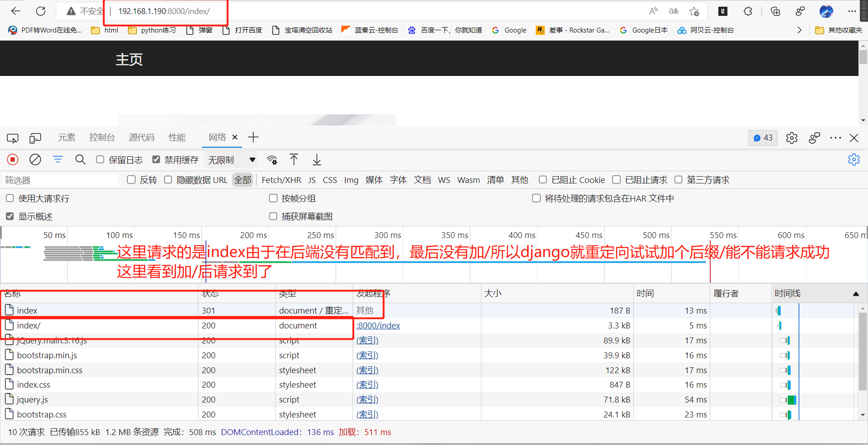The image size is (868, 445).
Task: Toggle device emulation icon in DevTools
Action: click(35, 138)
